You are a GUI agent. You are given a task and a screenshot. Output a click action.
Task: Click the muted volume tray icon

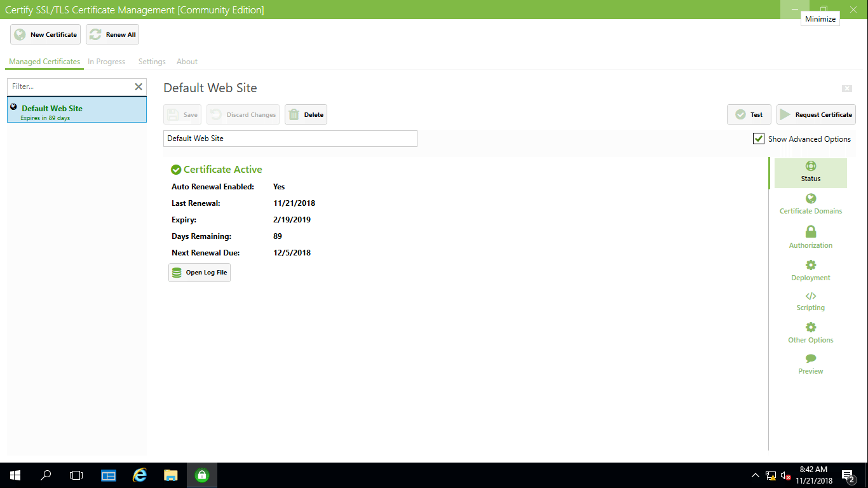coord(786,475)
